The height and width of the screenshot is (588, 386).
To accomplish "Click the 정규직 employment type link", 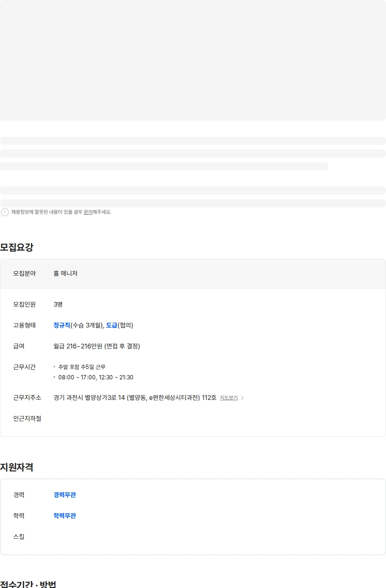I will [62, 325].
